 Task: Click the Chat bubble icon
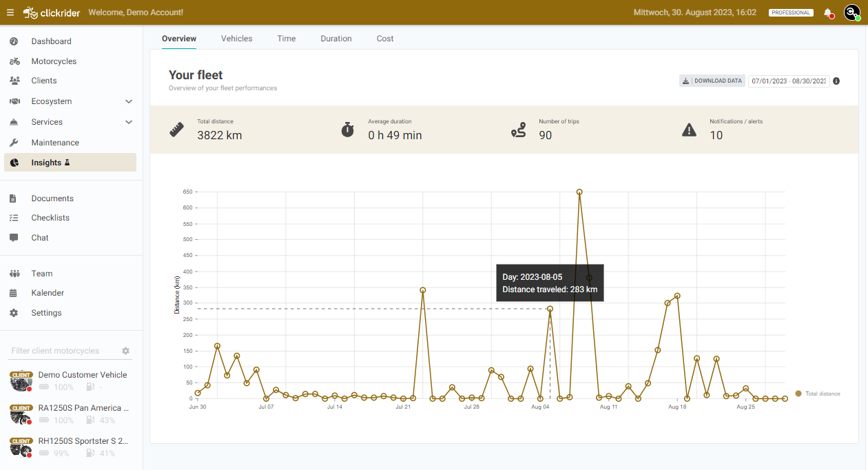tap(14, 238)
